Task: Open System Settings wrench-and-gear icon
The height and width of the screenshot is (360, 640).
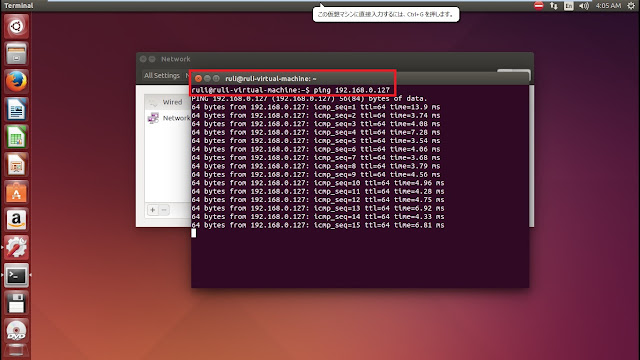Action: [16, 248]
